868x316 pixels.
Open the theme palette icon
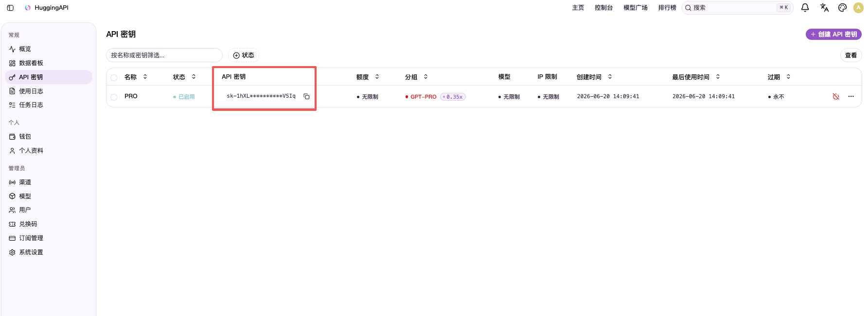click(x=843, y=7)
